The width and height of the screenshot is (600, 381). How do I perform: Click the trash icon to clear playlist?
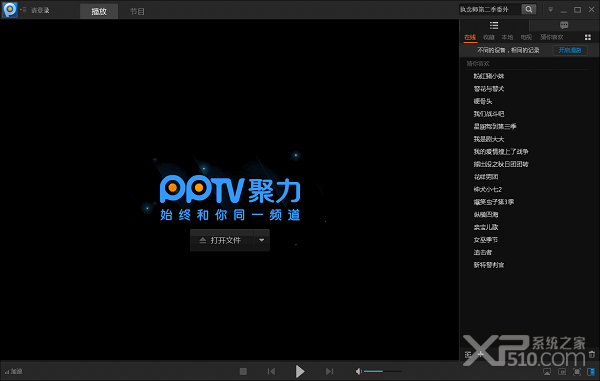592,355
